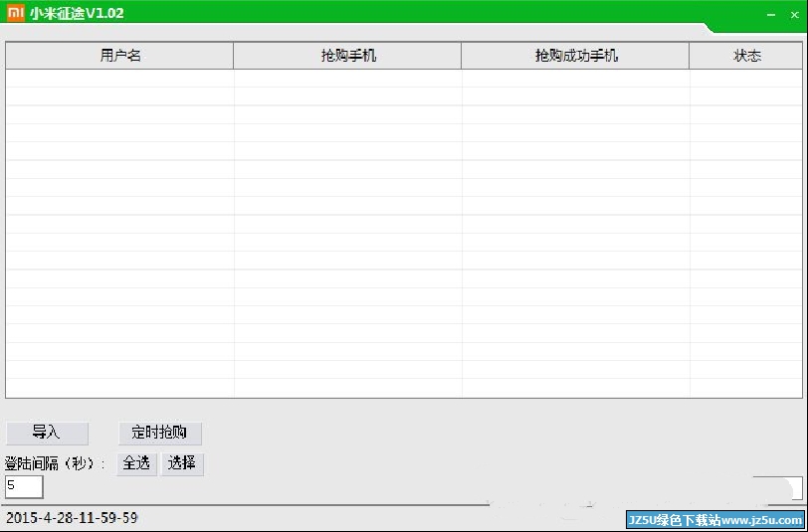The height and width of the screenshot is (532, 808).
Task: Click the 抢购手机 column header
Action: pos(348,56)
